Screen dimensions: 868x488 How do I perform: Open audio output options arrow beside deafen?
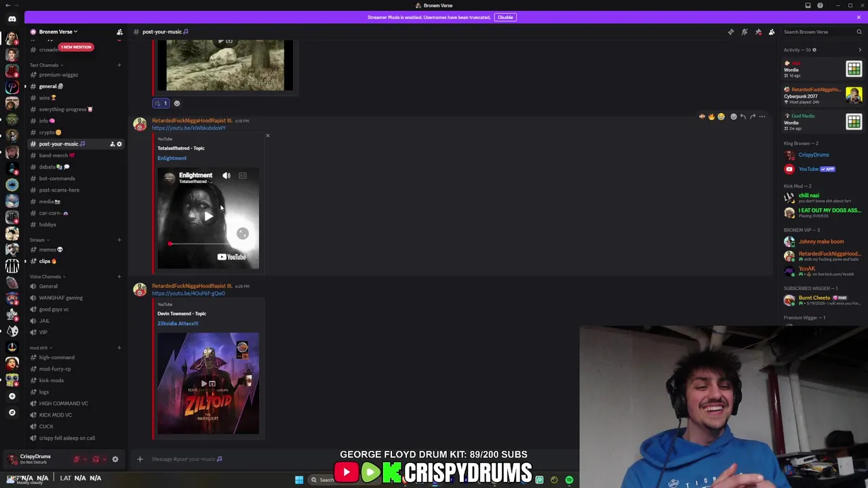click(104, 460)
